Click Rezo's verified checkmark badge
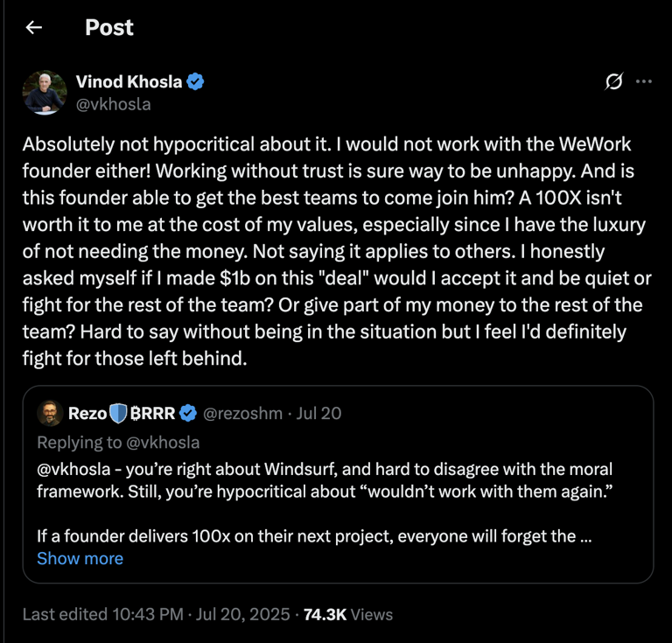 pos(188,413)
